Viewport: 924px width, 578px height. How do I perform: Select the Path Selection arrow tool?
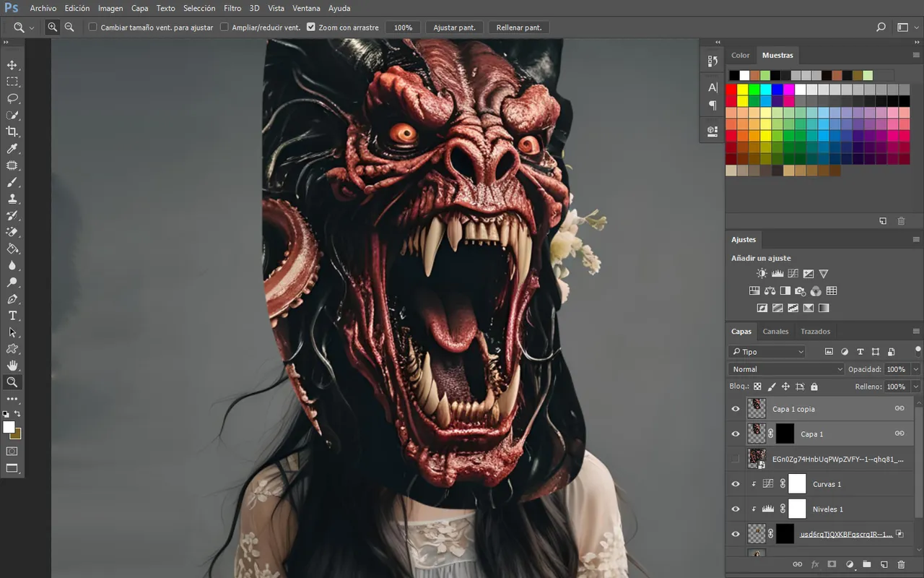tap(12, 332)
